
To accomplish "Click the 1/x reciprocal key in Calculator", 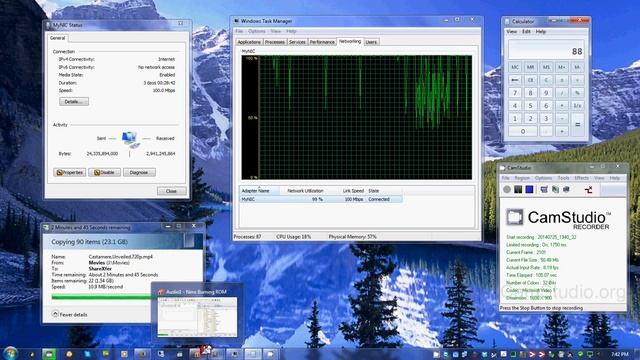I will pos(577,106).
